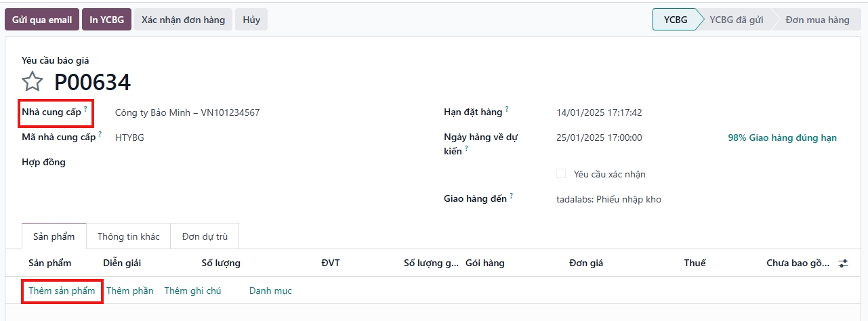Click 98% Giao hàng đúng hạn indicator
868x321 pixels.
pyautogui.click(x=782, y=137)
